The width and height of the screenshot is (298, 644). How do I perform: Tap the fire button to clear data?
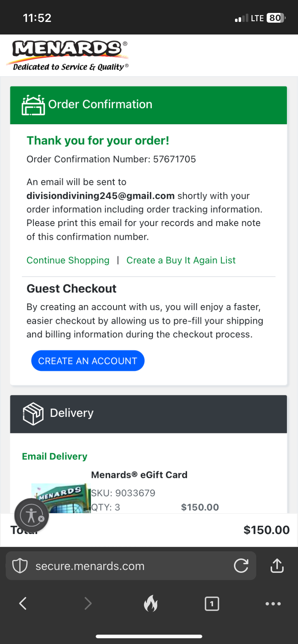click(151, 603)
